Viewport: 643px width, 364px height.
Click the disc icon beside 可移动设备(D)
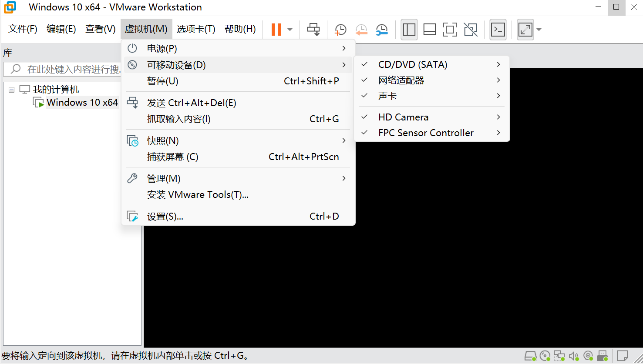tap(132, 65)
